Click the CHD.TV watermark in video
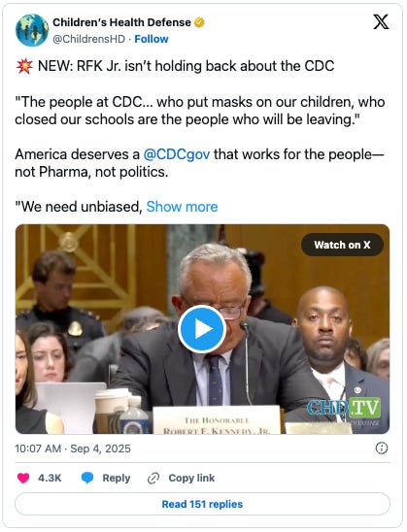The image size is (407, 532). (344, 408)
